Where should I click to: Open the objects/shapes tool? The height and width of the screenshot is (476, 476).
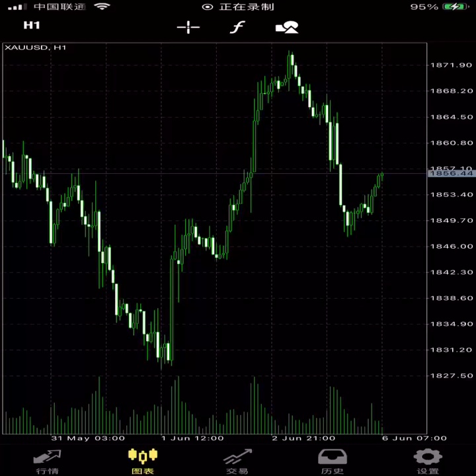[x=287, y=27]
